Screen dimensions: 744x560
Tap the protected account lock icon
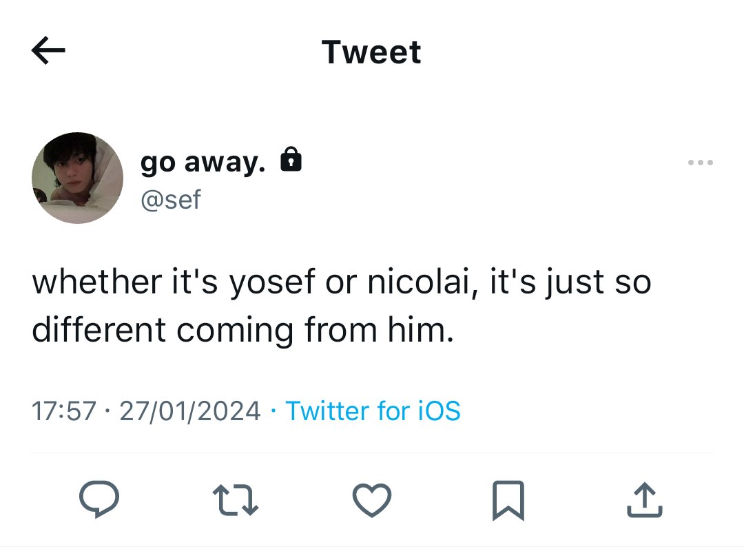tap(291, 159)
